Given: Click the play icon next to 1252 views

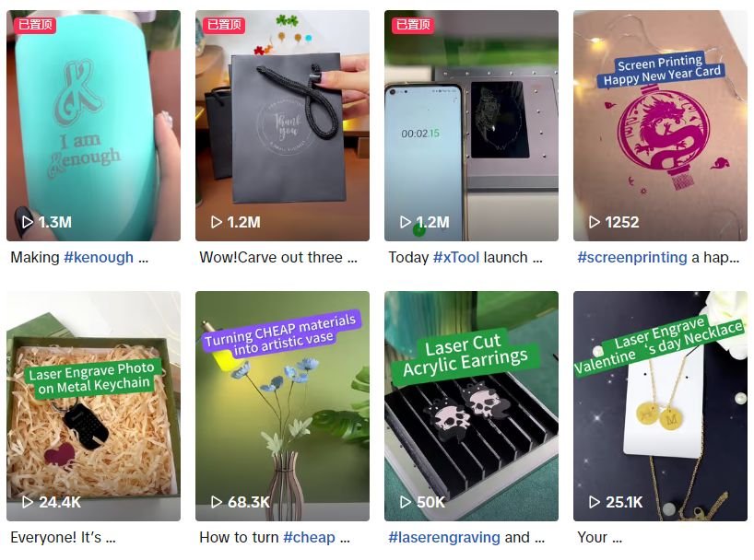Looking at the screenshot, I should [595, 222].
